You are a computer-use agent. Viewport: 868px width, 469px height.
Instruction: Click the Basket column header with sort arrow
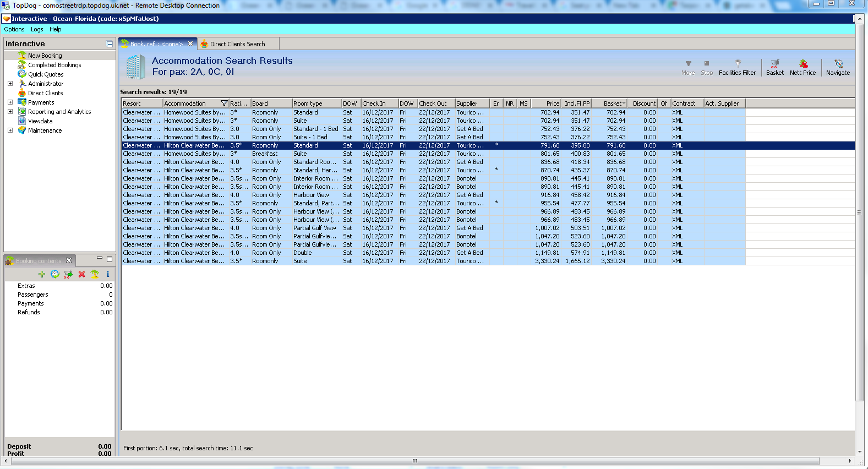click(609, 103)
